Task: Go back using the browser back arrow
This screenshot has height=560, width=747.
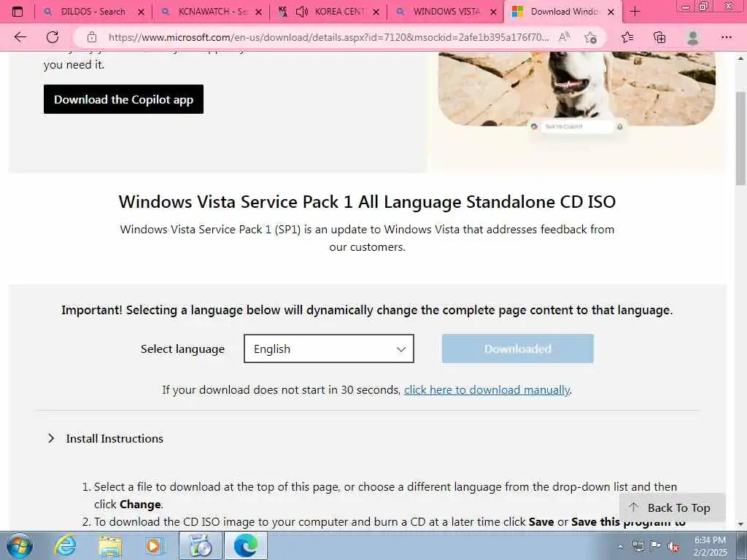Action: [20, 37]
